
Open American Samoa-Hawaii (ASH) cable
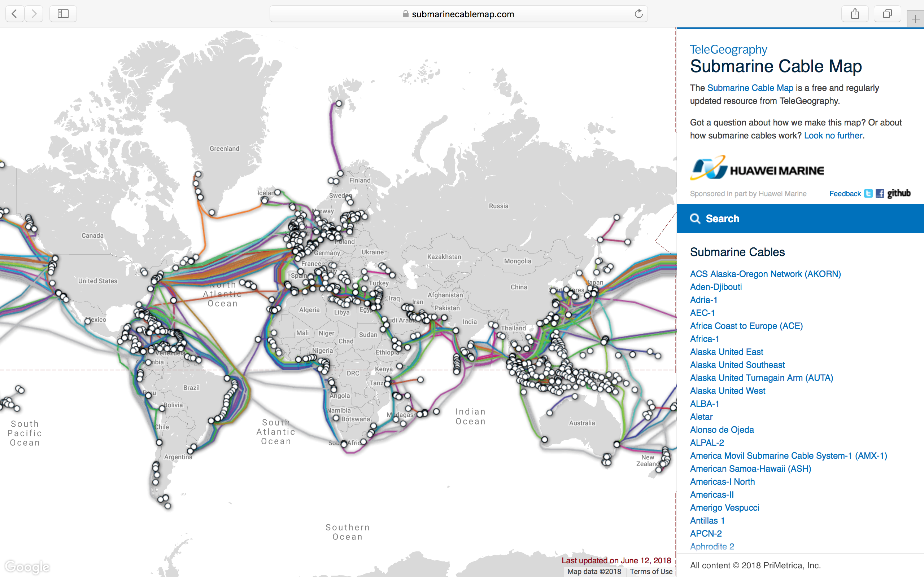pyautogui.click(x=750, y=468)
